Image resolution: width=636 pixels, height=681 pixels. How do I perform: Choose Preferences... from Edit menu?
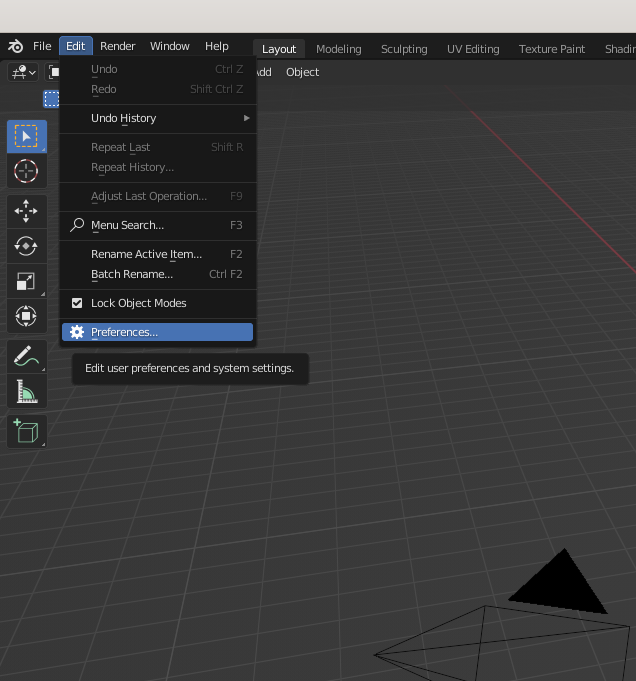click(x=158, y=332)
